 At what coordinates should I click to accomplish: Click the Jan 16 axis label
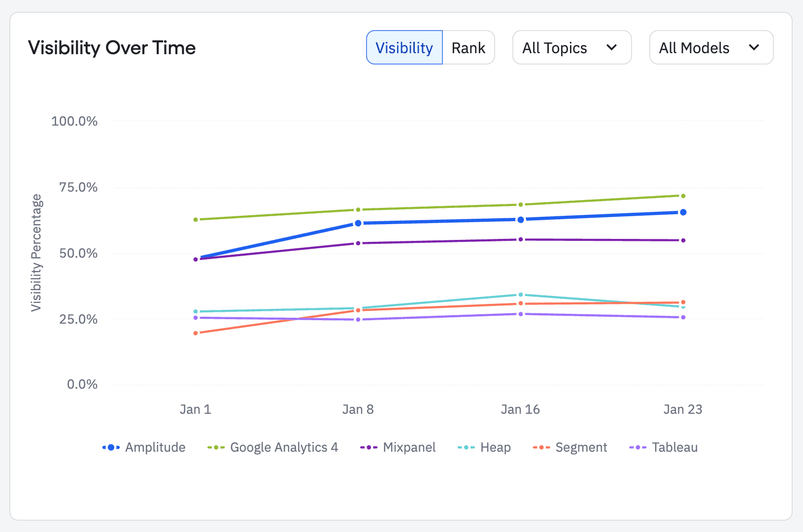click(x=520, y=409)
